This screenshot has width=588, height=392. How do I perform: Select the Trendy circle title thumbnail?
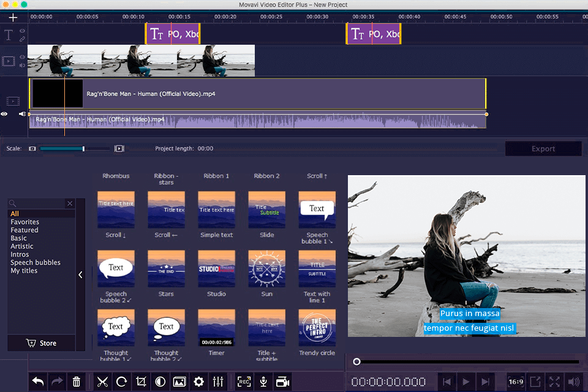(317, 328)
